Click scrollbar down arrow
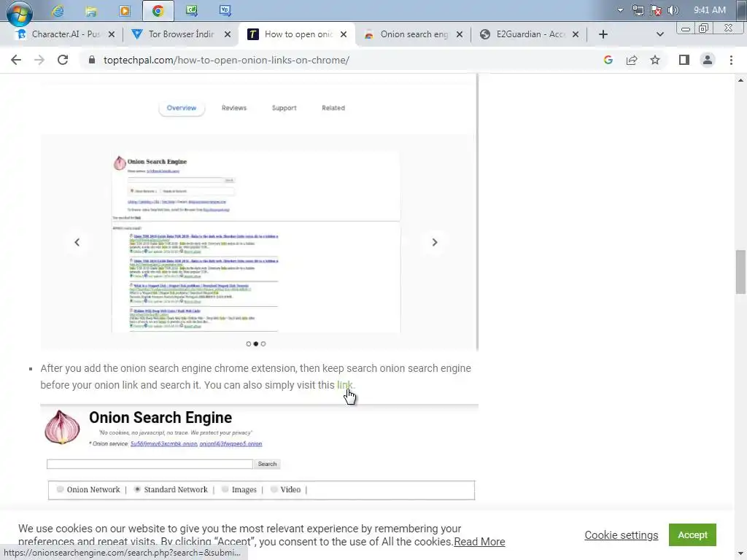 click(740, 555)
